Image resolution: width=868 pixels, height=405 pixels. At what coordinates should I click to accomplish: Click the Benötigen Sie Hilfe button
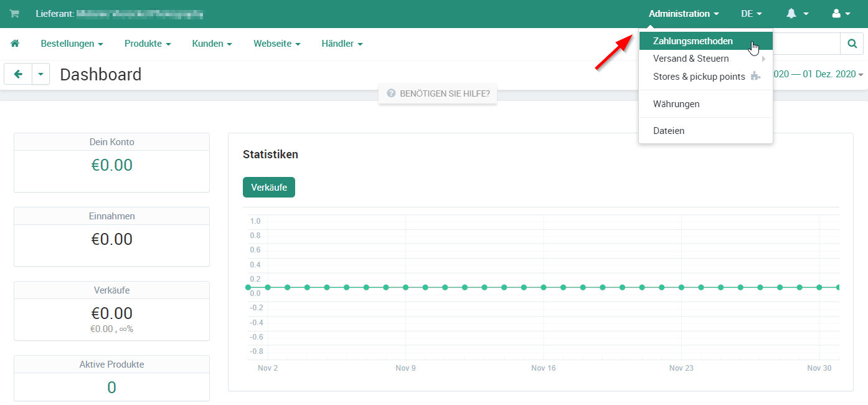438,93
